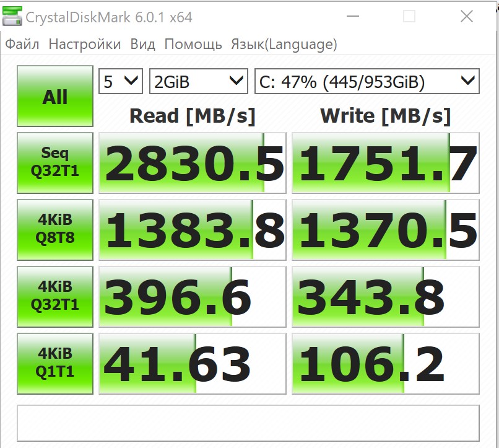Open the drive selector showing C: 47%

click(x=367, y=81)
